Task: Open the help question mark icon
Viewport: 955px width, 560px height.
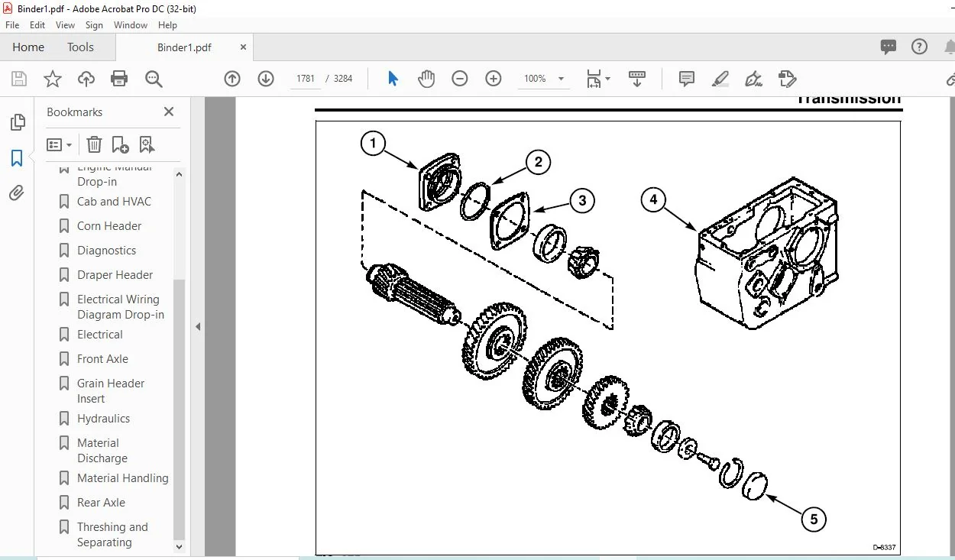Action: click(x=919, y=47)
